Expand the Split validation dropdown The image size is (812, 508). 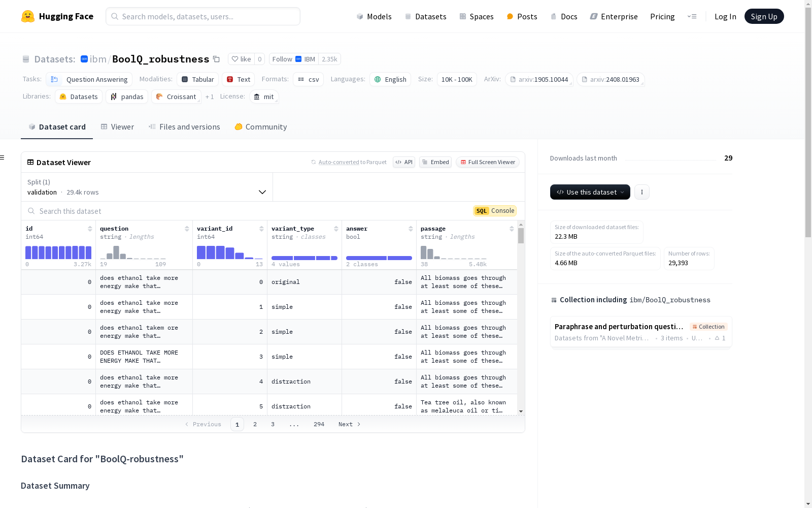[x=147, y=187]
